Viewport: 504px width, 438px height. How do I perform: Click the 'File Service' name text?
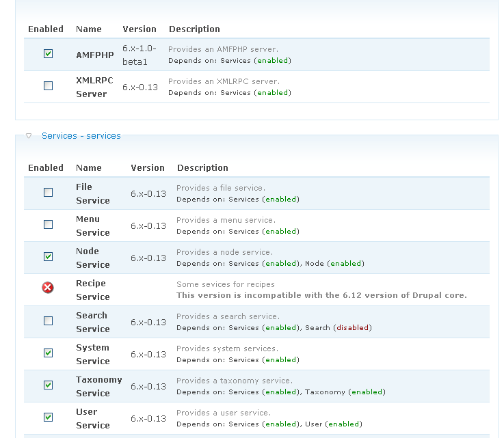tap(93, 193)
